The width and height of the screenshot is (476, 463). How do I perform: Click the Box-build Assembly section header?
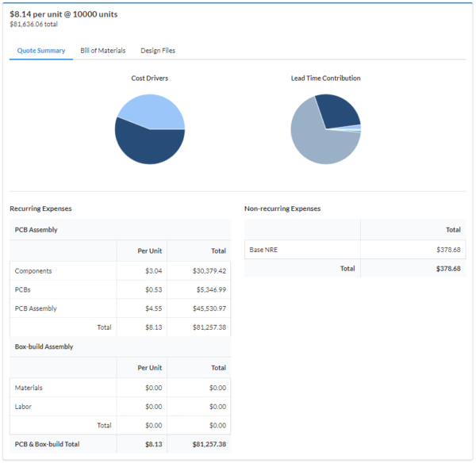(44, 346)
